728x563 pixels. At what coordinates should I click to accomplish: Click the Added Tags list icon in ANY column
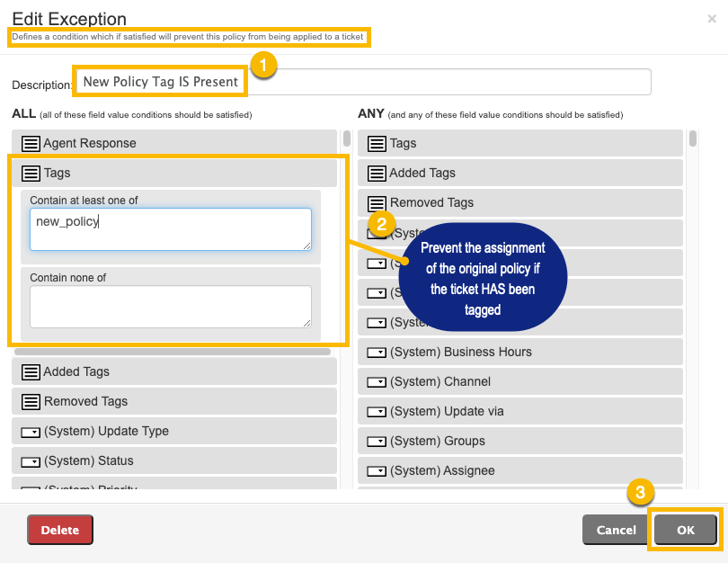pyautogui.click(x=377, y=174)
